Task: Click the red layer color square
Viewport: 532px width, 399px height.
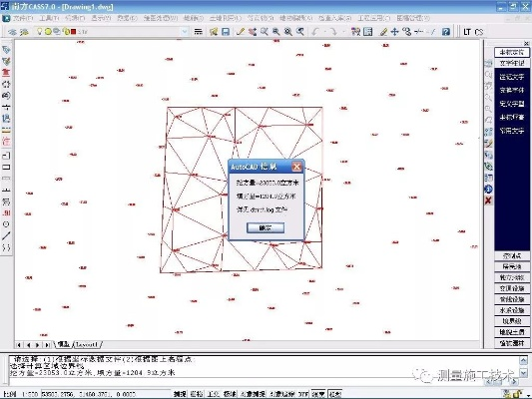Action: pos(73,32)
